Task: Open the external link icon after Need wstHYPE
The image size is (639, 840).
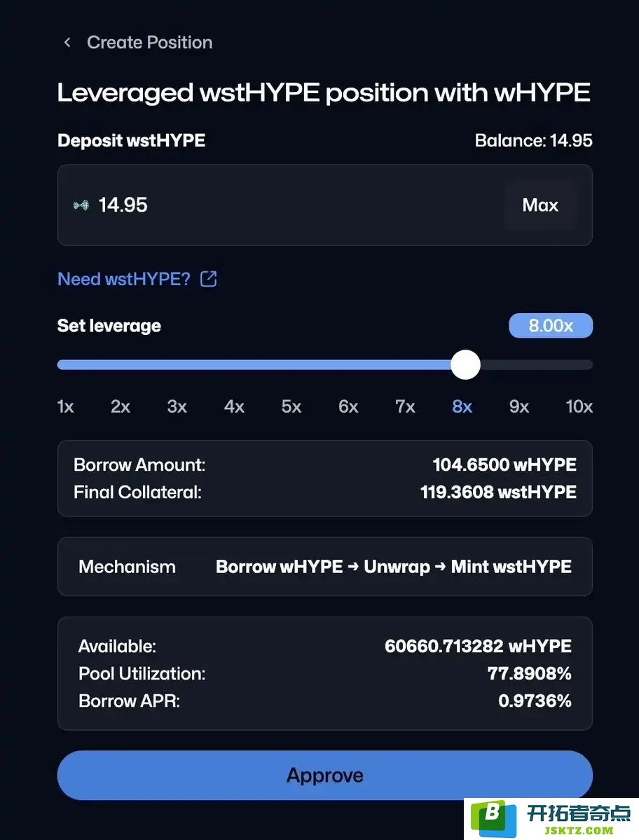Action: tap(208, 279)
